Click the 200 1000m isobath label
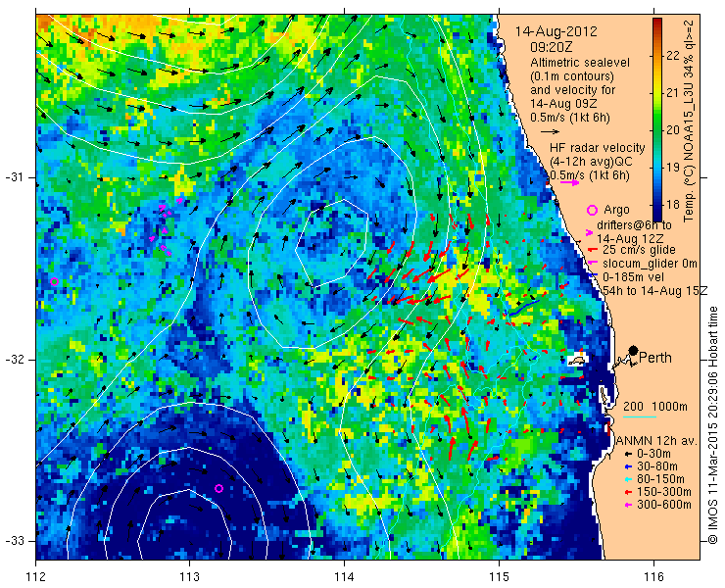 pyautogui.click(x=655, y=407)
